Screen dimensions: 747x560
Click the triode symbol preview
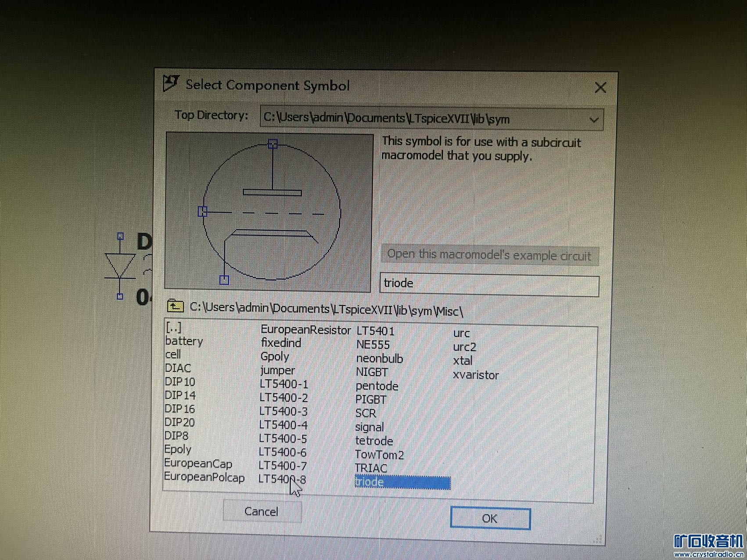tap(269, 212)
